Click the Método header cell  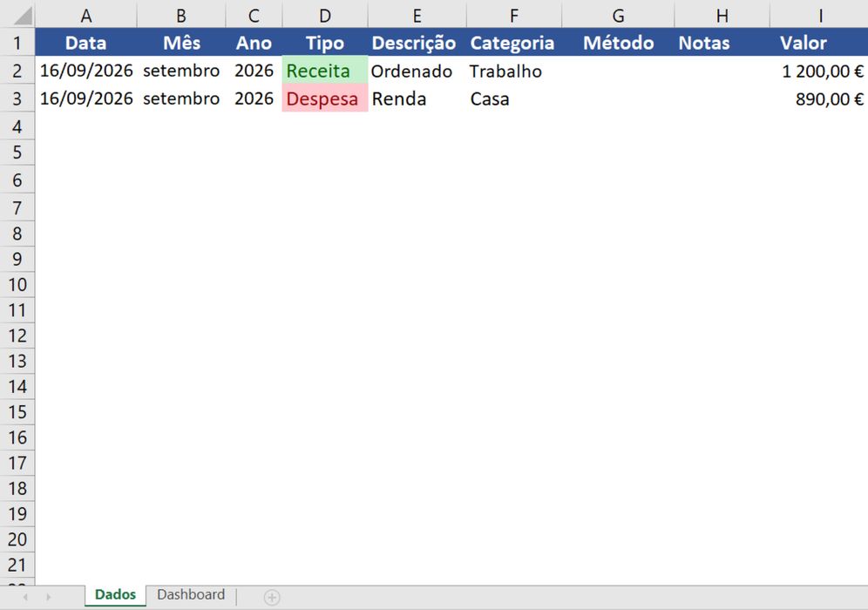pyautogui.click(x=619, y=43)
